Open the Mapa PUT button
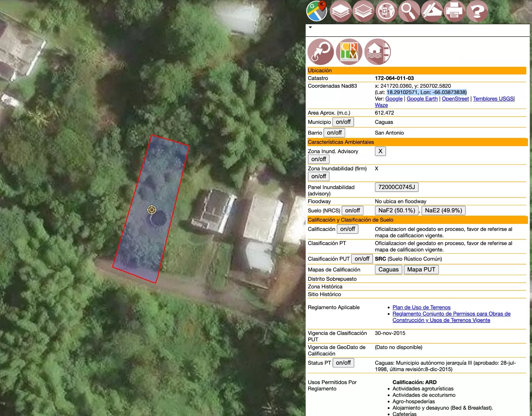Screen dimensions: 532x416 (421, 269)
